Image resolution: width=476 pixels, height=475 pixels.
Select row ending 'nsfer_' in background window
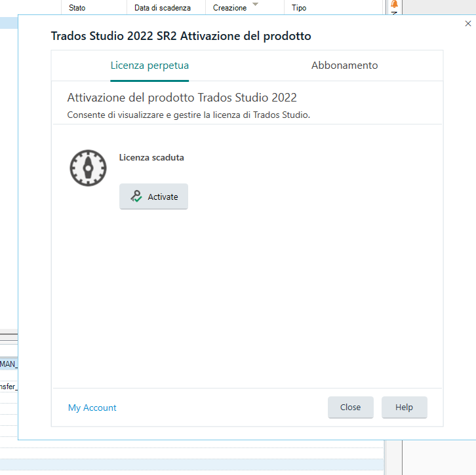(9, 387)
